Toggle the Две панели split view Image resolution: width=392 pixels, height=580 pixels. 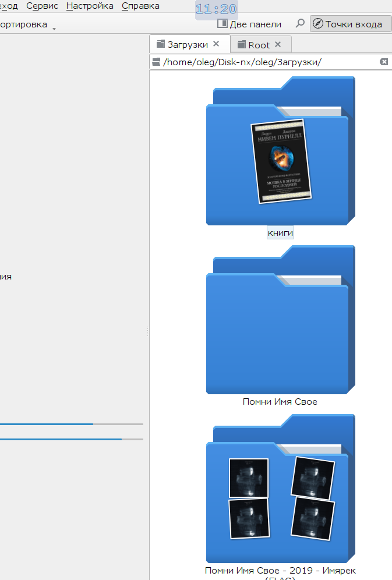pos(249,24)
